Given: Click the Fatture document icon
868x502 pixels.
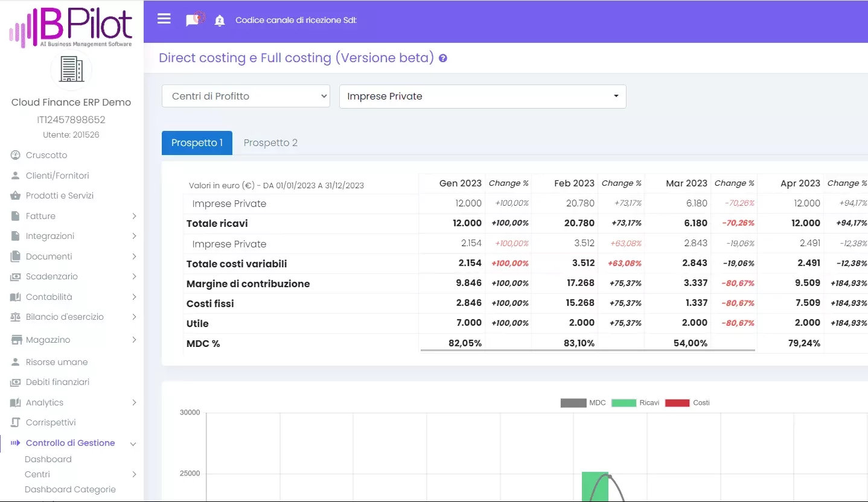Looking at the screenshot, I should click(x=16, y=216).
